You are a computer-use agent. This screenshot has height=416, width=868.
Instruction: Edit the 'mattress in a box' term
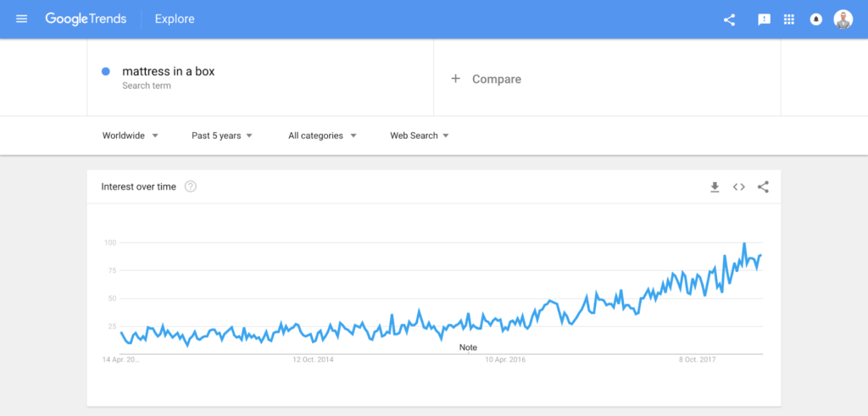169,72
